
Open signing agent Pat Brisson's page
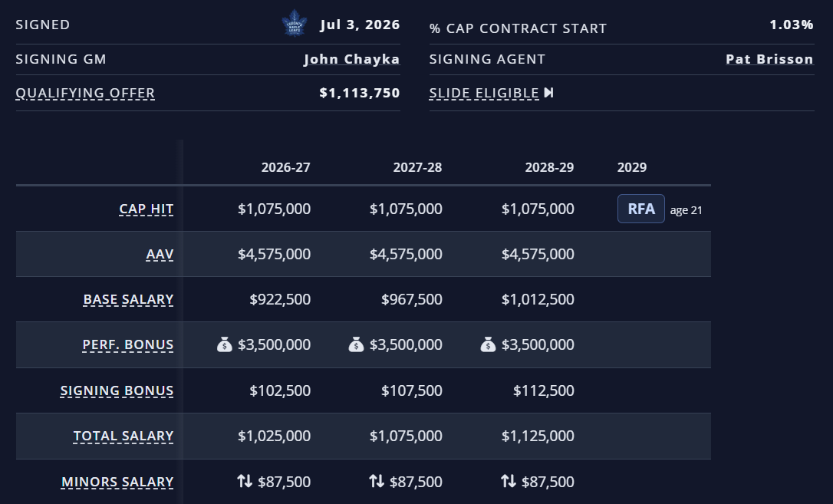[769, 59]
